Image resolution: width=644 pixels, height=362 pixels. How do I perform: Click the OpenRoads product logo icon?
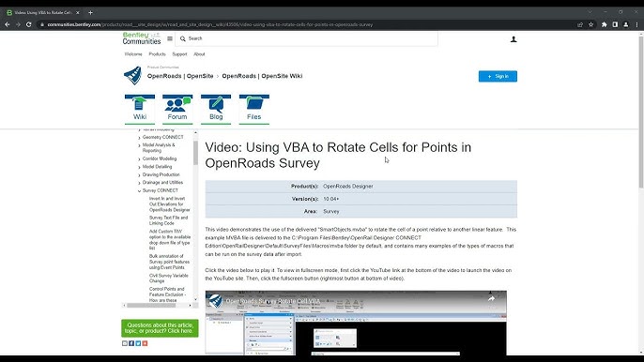[132, 76]
